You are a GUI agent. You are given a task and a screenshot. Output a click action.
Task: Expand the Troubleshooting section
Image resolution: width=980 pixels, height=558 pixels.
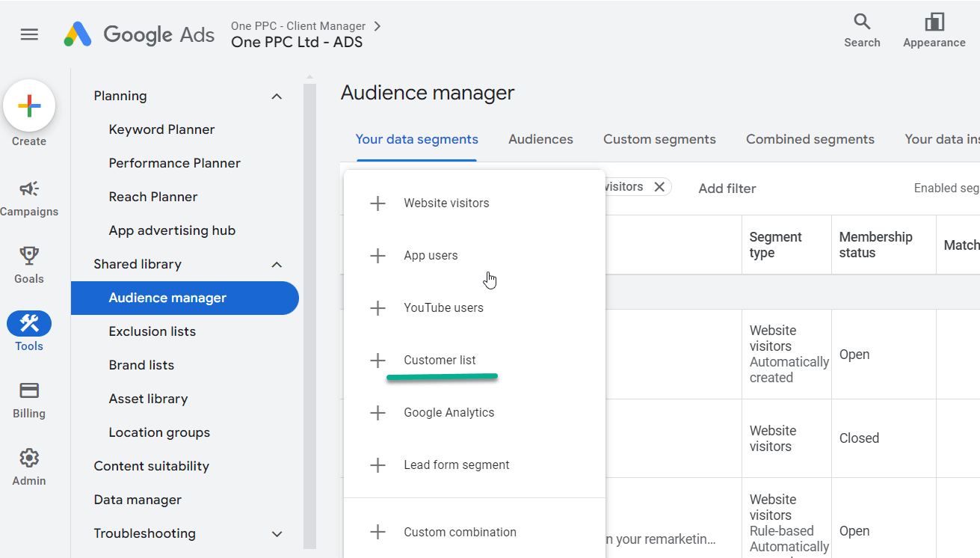point(277,534)
